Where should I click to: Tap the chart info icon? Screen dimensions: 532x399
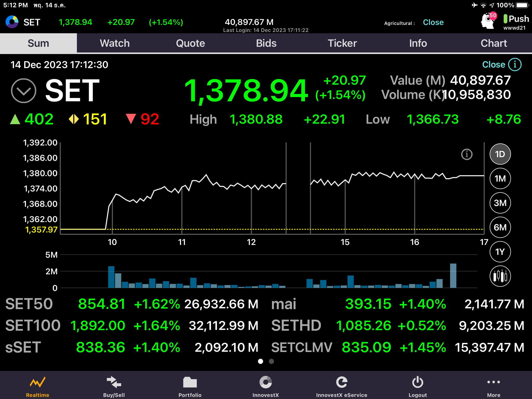click(467, 154)
